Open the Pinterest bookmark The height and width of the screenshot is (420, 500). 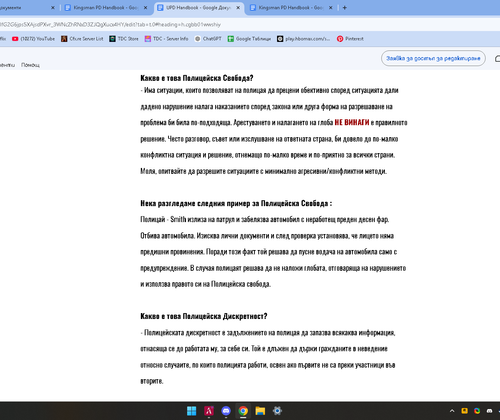350,39
